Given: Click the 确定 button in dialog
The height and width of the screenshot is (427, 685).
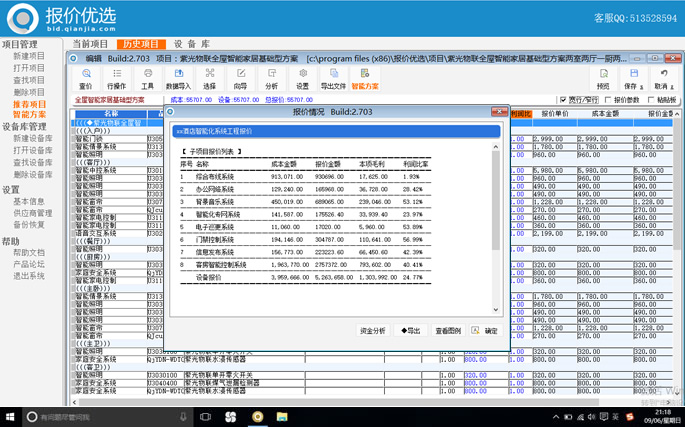Looking at the screenshot, I should 486,330.
